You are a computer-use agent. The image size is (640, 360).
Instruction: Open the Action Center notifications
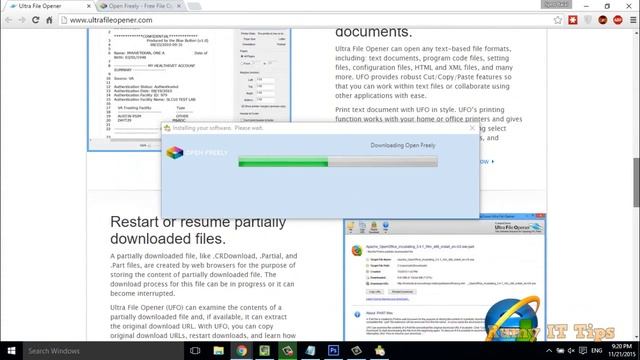tap(583, 351)
